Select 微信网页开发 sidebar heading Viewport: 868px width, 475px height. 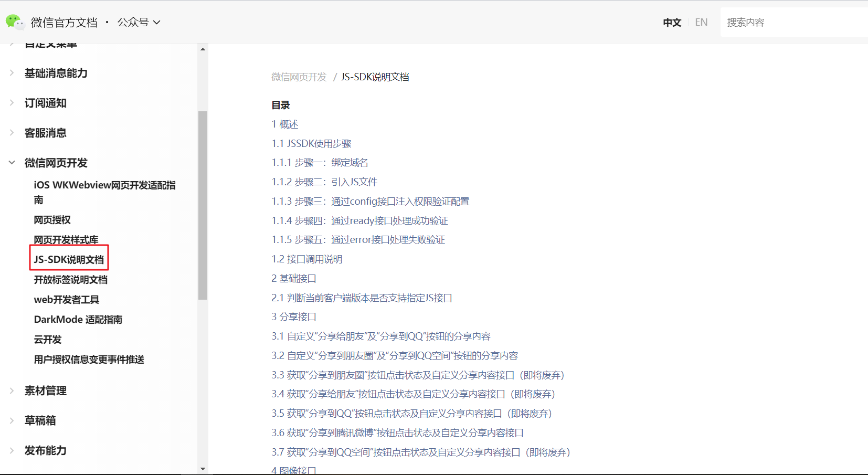point(56,163)
